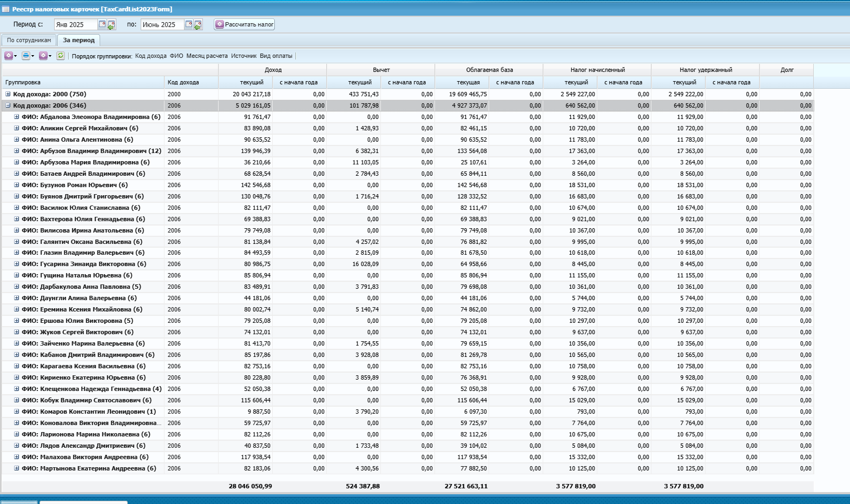Expand the Код дохода: 2000 (750) group
This screenshot has height=504, width=850.
click(x=8, y=94)
